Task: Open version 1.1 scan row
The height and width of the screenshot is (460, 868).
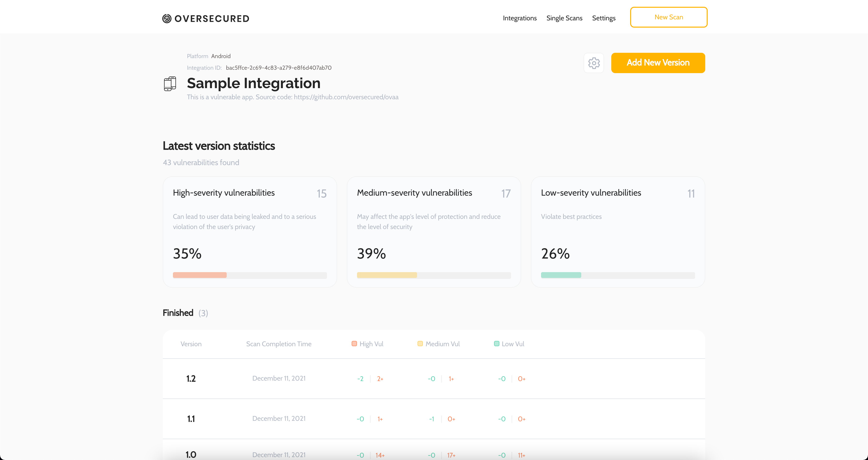Action: click(191, 419)
